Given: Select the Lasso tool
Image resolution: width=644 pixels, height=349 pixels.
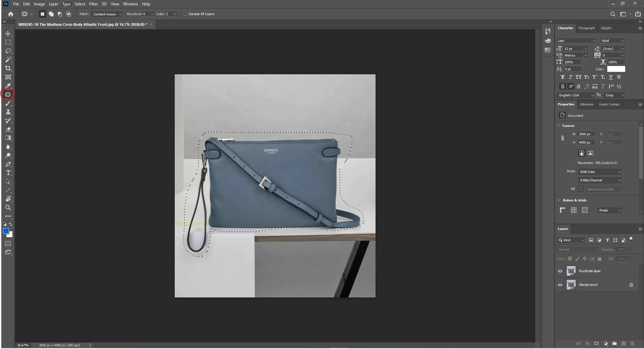Looking at the screenshot, I should 8,51.
